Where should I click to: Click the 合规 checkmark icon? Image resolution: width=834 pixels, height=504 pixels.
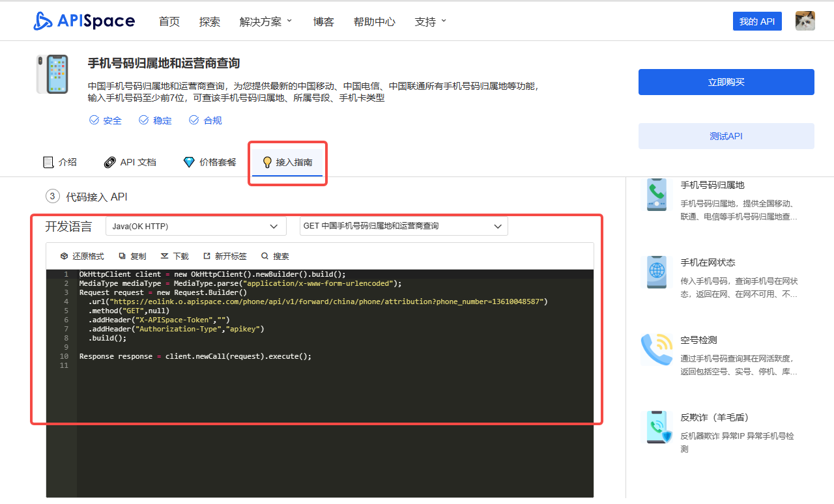(x=194, y=120)
